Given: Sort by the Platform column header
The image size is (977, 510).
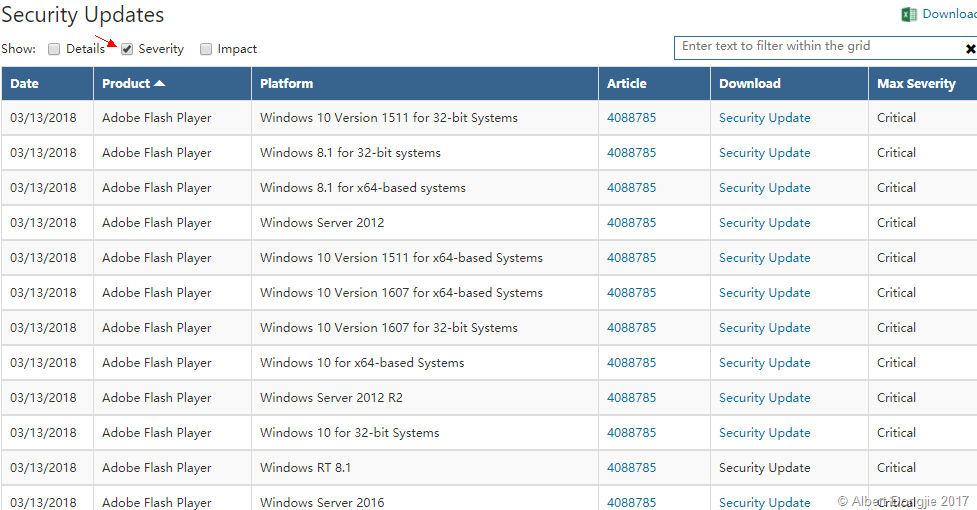Looking at the screenshot, I should [286, 84].
